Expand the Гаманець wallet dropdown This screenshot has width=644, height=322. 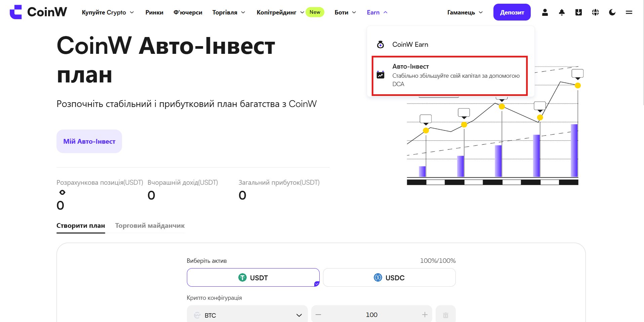click(465, 12)
